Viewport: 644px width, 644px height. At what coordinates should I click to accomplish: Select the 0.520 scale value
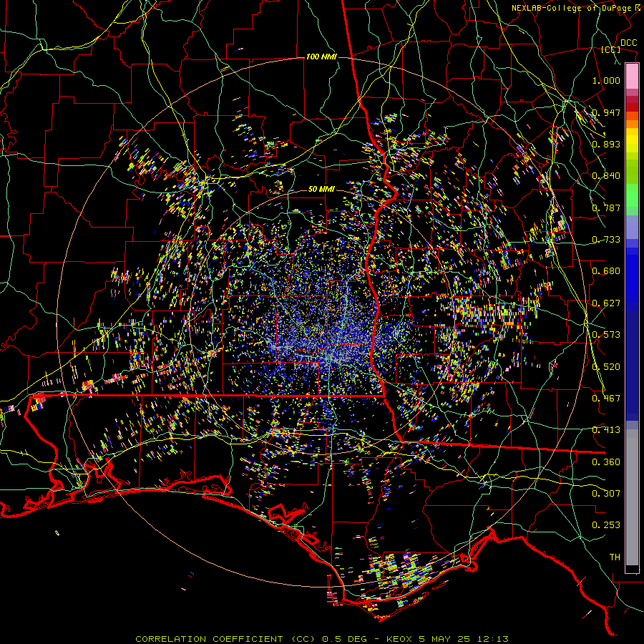point(606,367)
